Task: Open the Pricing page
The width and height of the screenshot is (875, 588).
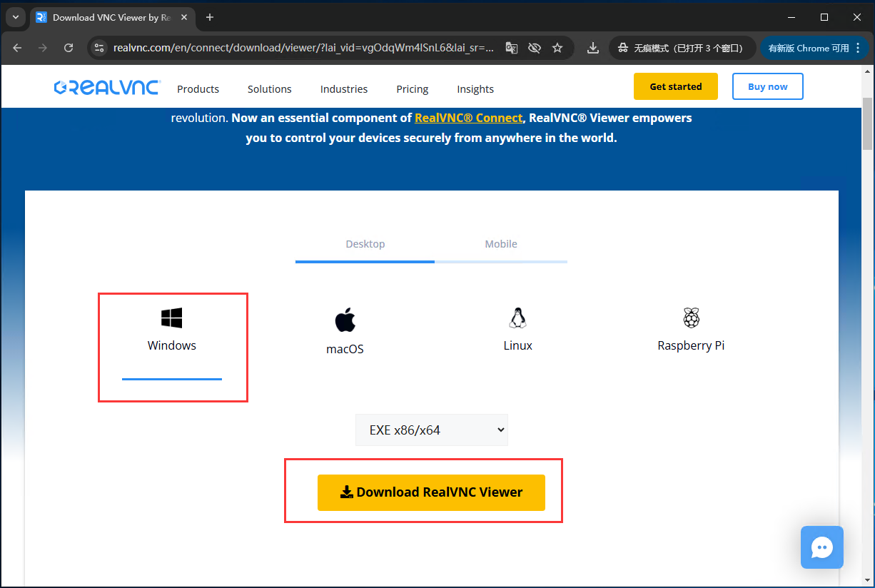Action: [413, 89]
